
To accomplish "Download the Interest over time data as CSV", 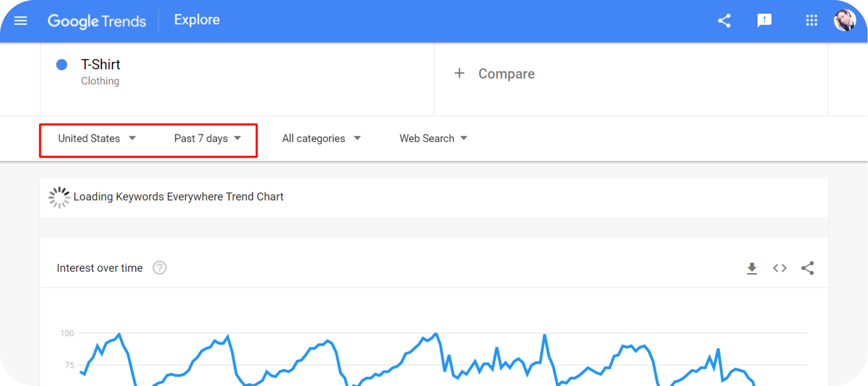I will (752, 268).
